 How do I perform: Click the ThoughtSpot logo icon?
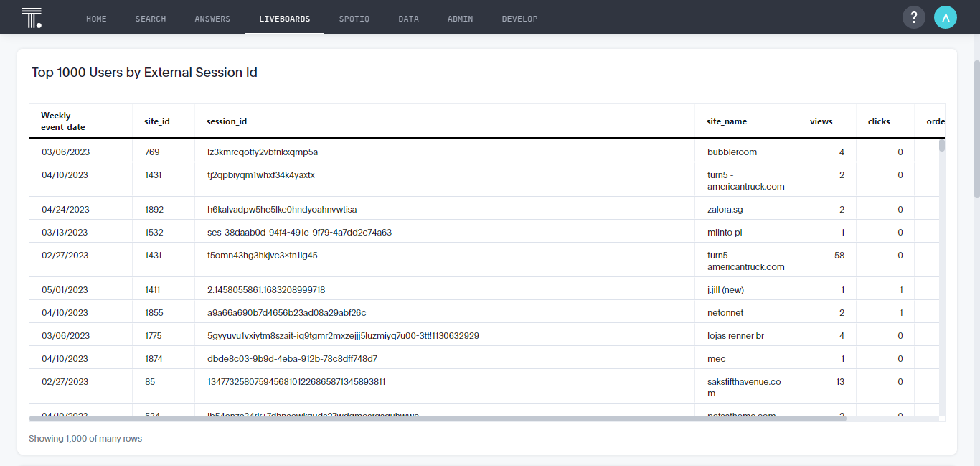point(31,18)
